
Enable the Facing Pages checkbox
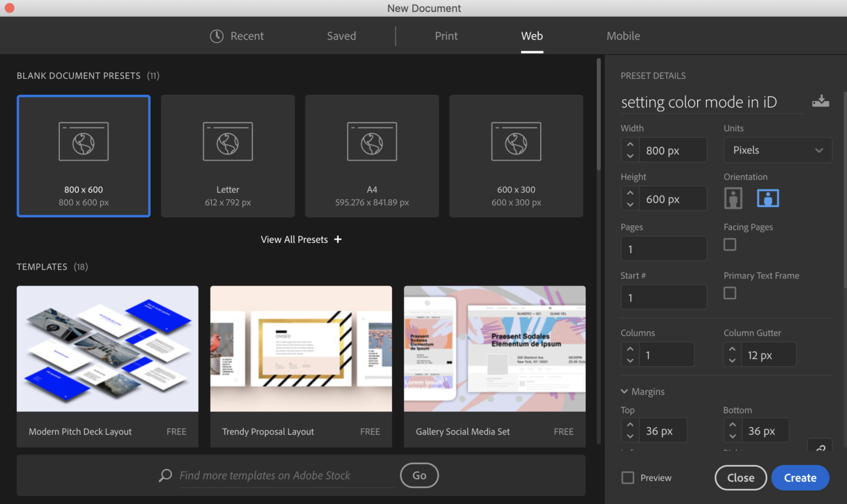(730, 244)
